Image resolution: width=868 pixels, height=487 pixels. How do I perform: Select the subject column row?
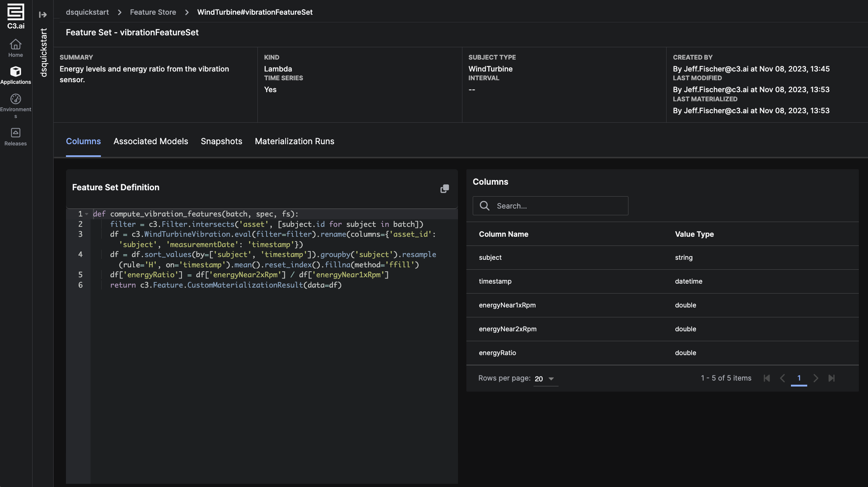pos(663,258)
